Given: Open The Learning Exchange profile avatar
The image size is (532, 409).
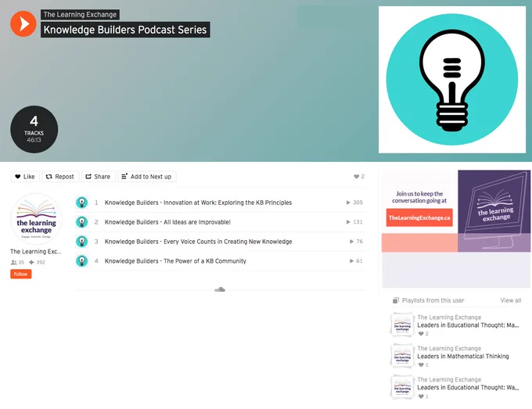Looking at the screenshot, I should coord(36,219).
